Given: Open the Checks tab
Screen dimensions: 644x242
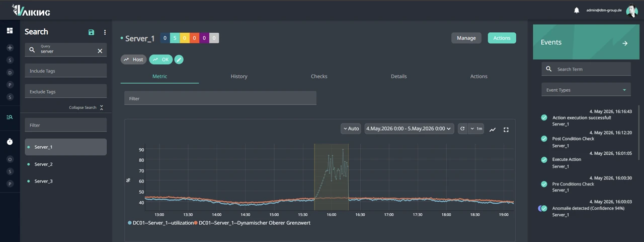Looking at the screenshot, I should point(319,76).
